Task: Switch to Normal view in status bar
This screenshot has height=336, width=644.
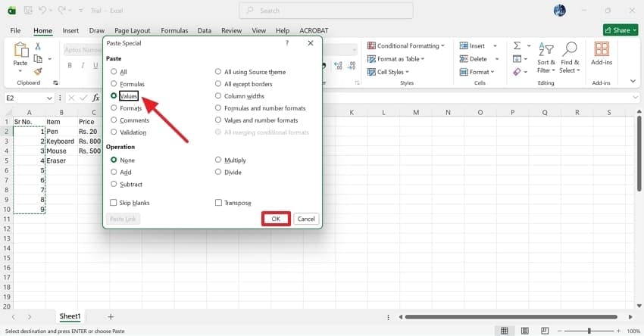Action: point(505,331)
